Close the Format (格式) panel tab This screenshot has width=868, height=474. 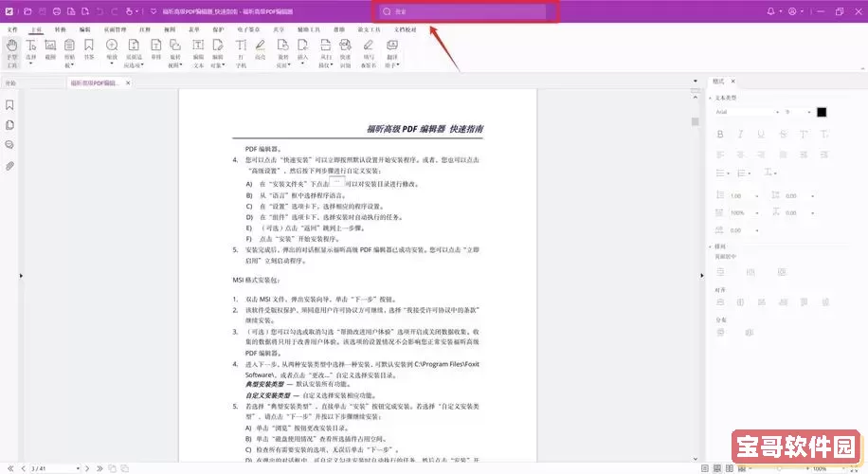(x=732, y=82)
